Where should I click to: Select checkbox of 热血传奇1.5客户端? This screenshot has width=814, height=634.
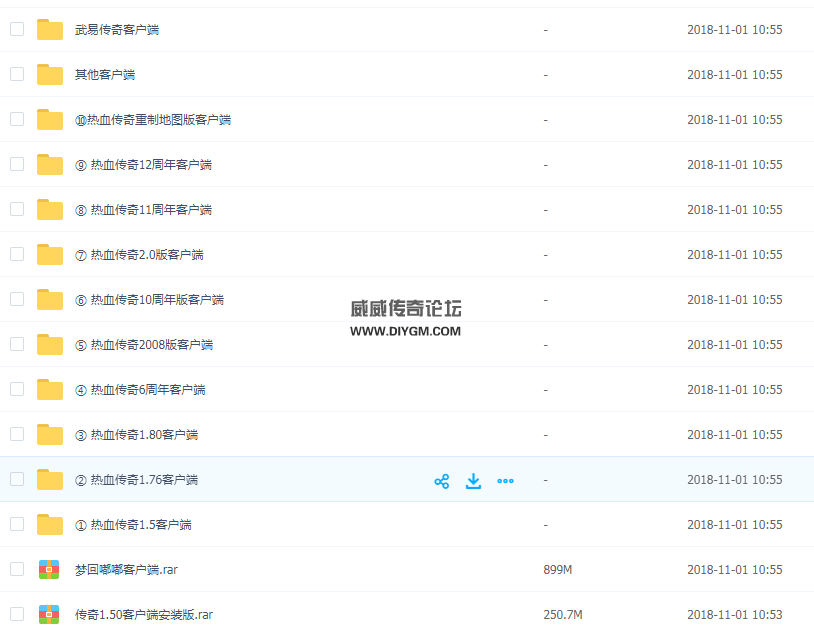[17, 524]
